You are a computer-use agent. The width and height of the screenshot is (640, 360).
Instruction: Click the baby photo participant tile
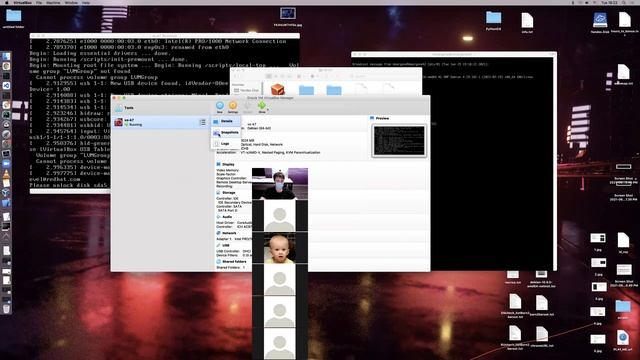280,248
